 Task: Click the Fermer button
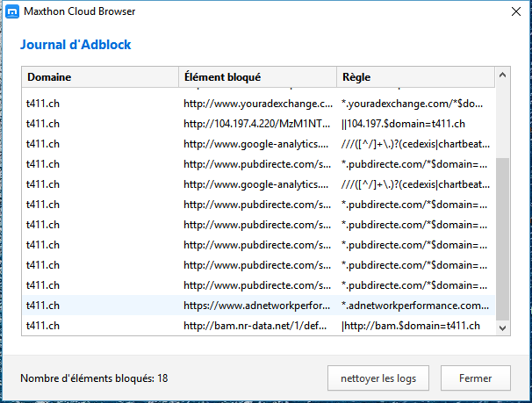click(475, 378)
